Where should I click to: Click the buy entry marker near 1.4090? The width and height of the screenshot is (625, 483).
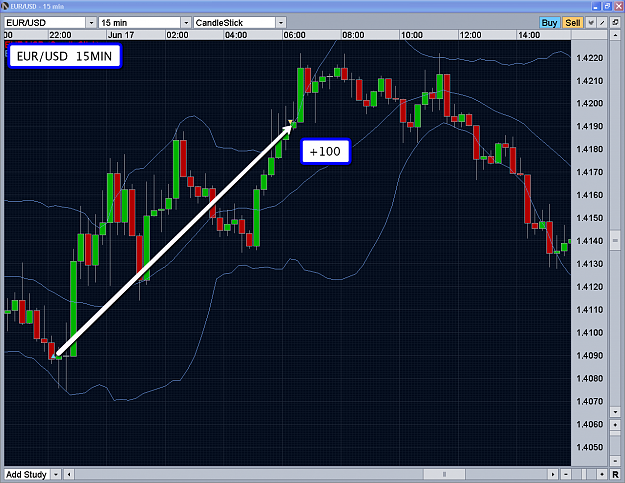click(53, 356)
